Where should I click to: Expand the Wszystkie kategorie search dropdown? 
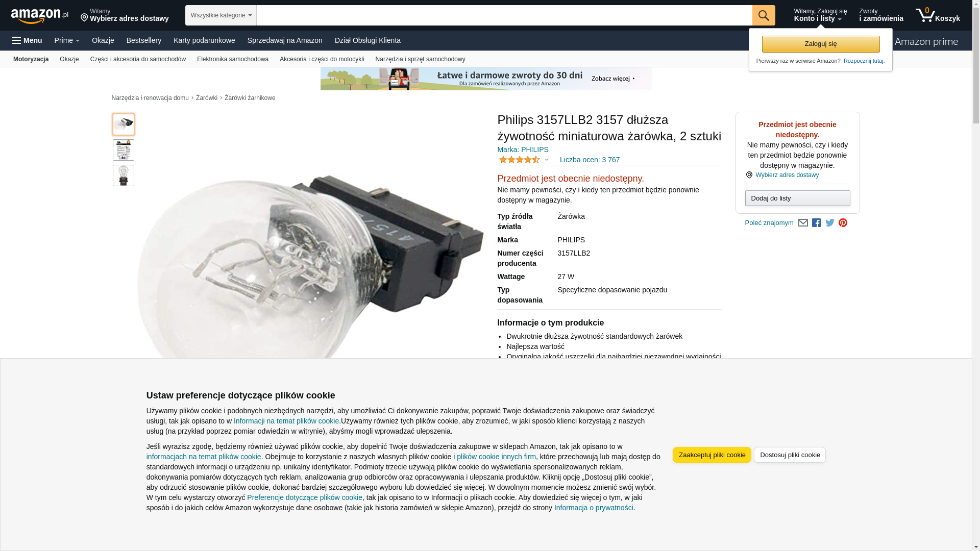(220, 15)
